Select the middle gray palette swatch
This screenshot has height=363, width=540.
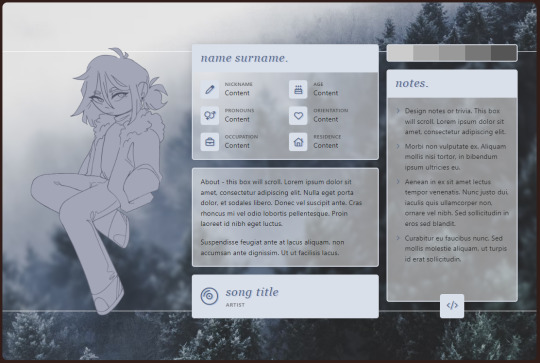pos(452,53)
